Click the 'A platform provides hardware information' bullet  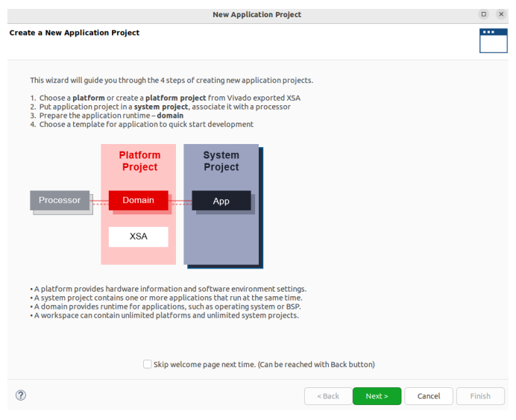click(169, 289)
